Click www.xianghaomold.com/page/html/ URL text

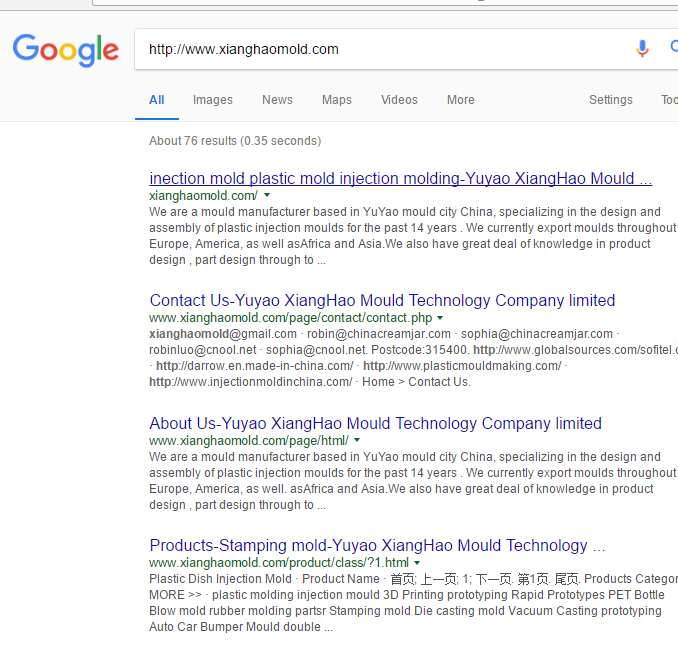tap(249, 441)
